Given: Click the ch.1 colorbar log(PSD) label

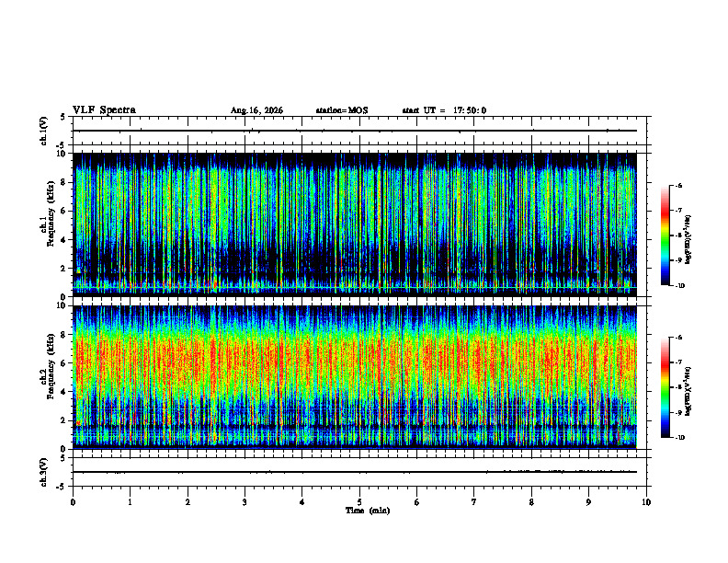Looking at the screenshot, I should coord(688,240).
